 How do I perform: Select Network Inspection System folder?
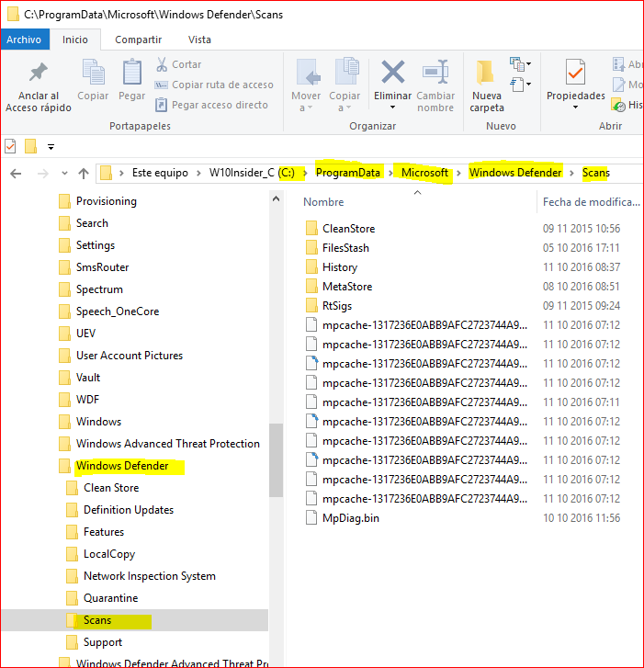(150, 576)
